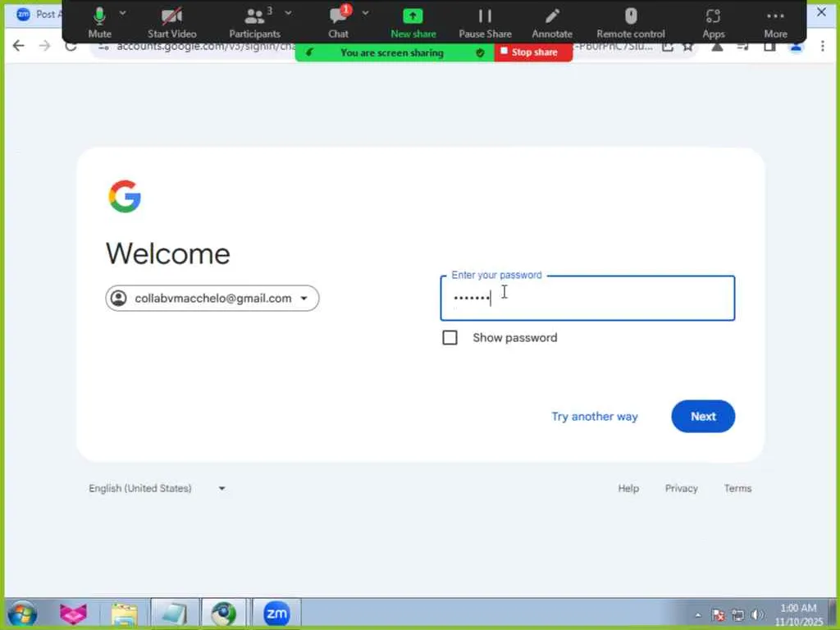Open the Privacy link
Screen dimensions: 840x630
coord(681,488)
